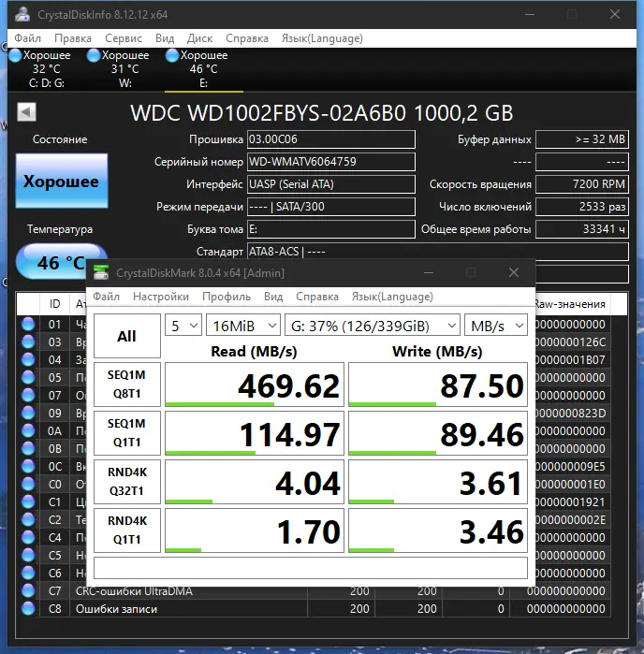Open the 16MiB test size dropdown
This screenshot has width=644, height=654.
(x=243, y=326)
